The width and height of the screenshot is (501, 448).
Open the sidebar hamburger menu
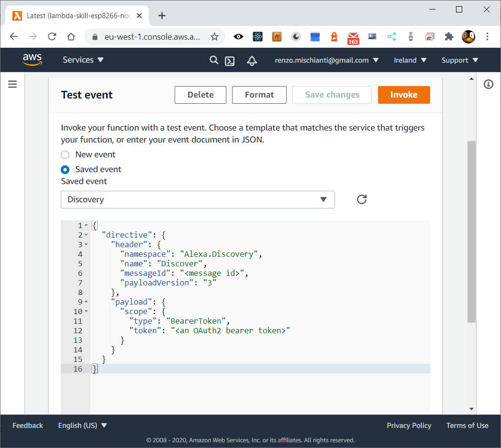click(x=12, y=84)
